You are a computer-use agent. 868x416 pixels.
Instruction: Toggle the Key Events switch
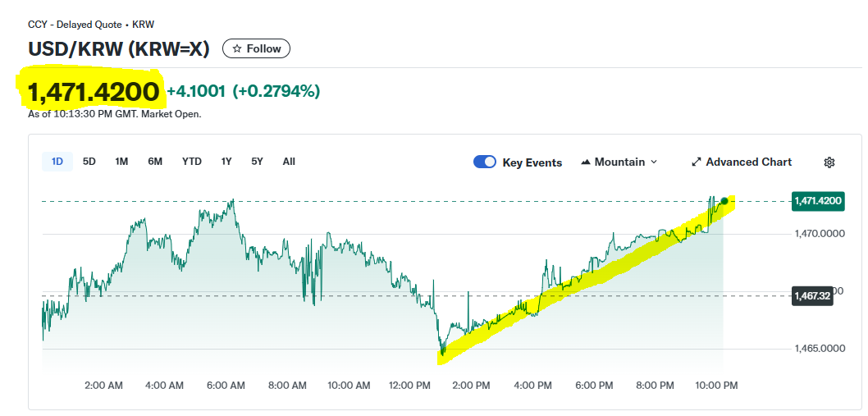tap(485, 162)
